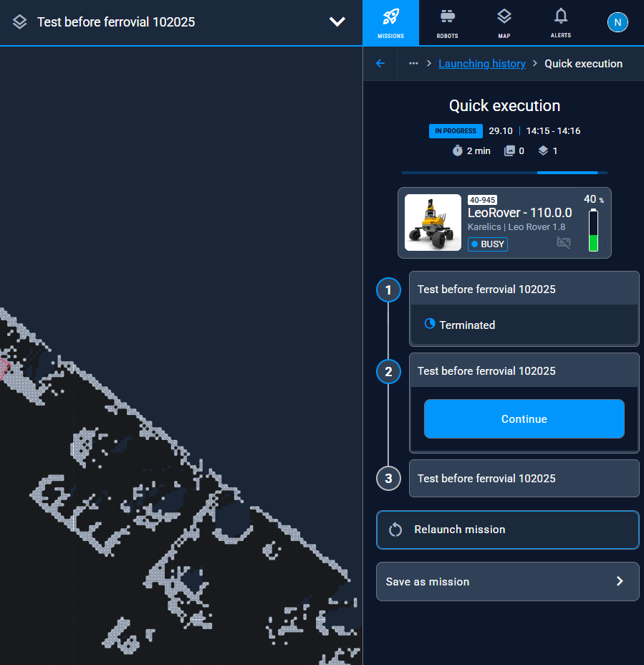
Task: Open Save as mission chevron
Action: tap(620, 581)
